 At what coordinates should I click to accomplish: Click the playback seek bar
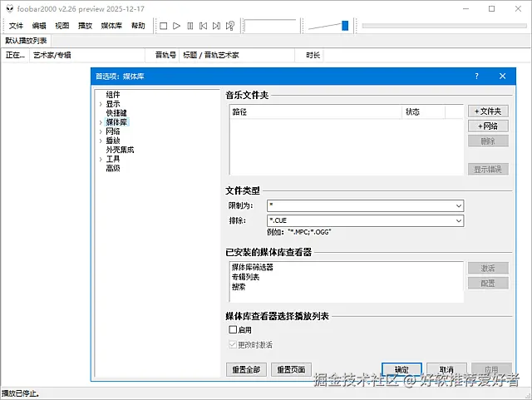coord(444,26)
